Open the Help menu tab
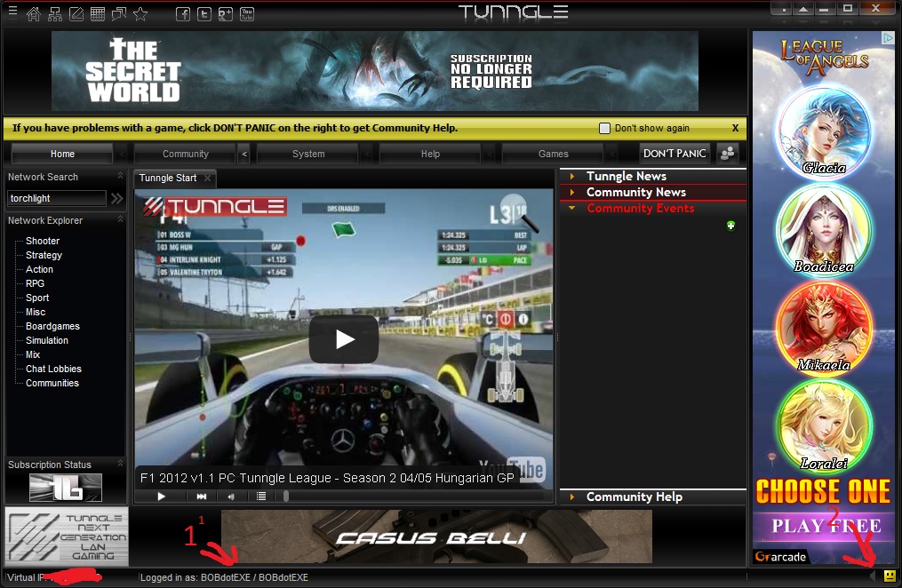Image resolution: width=902 pixels, height=588 pixels. (x=430, y=154)
